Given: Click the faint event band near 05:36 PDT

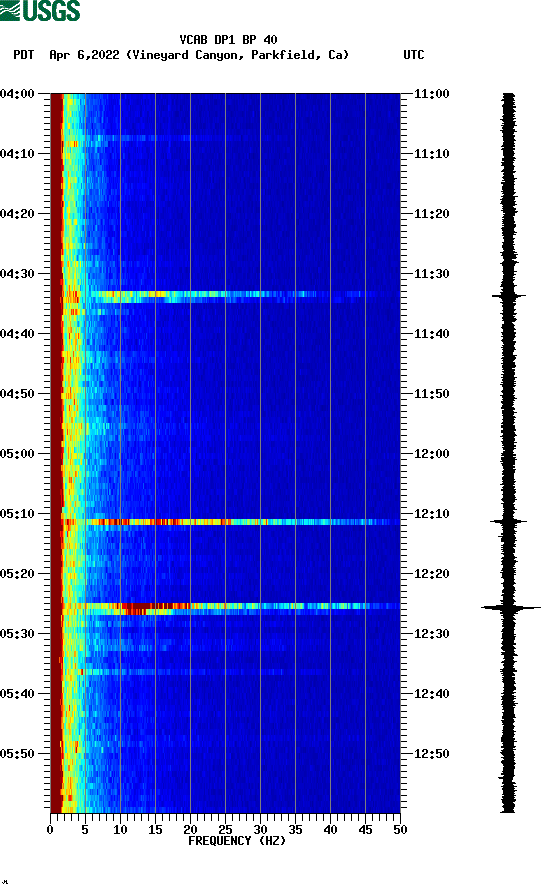Looking at the screenshot, I should click(x=226, y=672).
